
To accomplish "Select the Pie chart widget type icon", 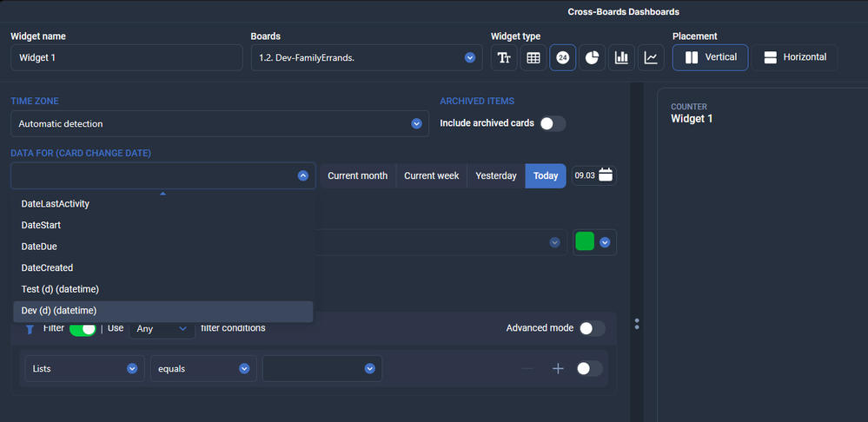I will (592, 57).
